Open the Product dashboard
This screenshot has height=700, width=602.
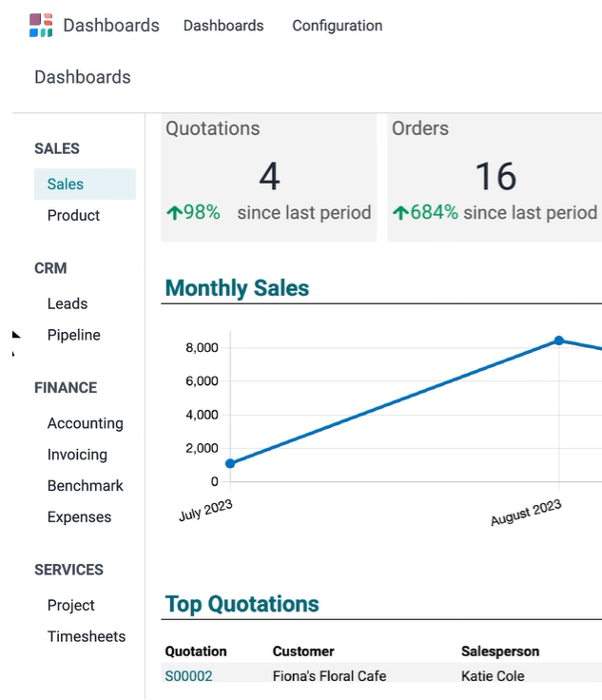click(73, 216)
